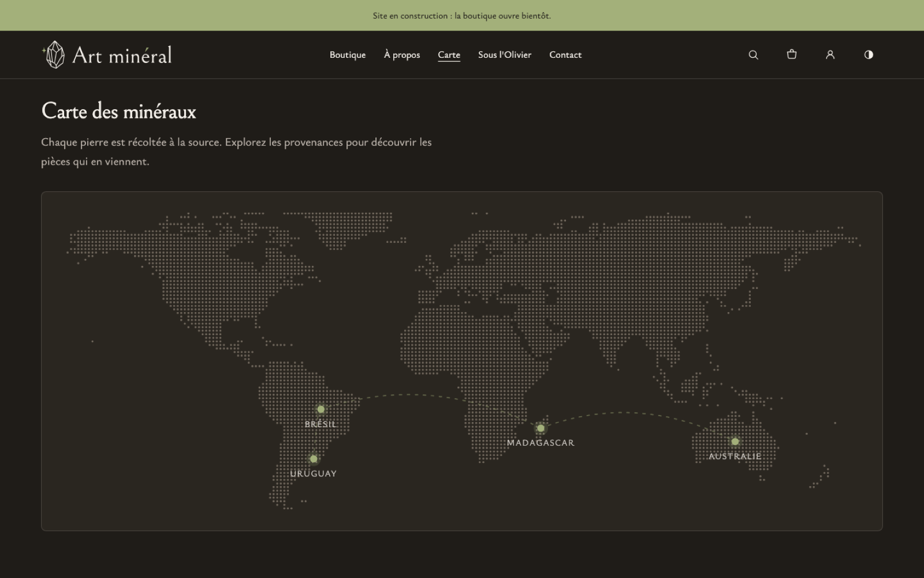Click the site en construction banner text
This screenshot has width=924, height=578.
(x=462, y=16)
